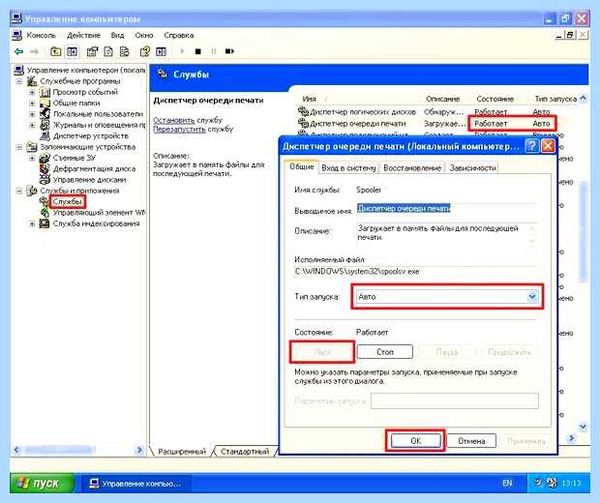Image resolution: width=600 pixels, height=503 pixels.
Task: Open the Справка menu
Action: [x=179, y=35]
